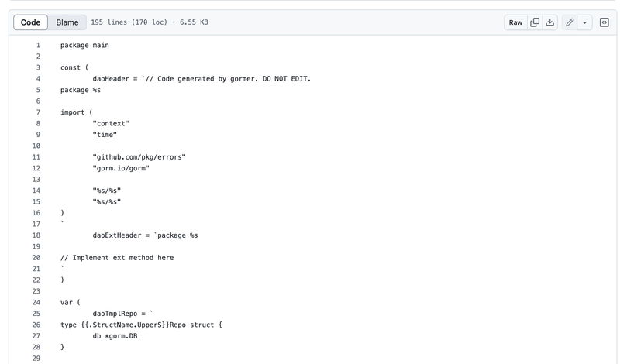Expand more edit options dropdown arrow

[x=584, y=22]
